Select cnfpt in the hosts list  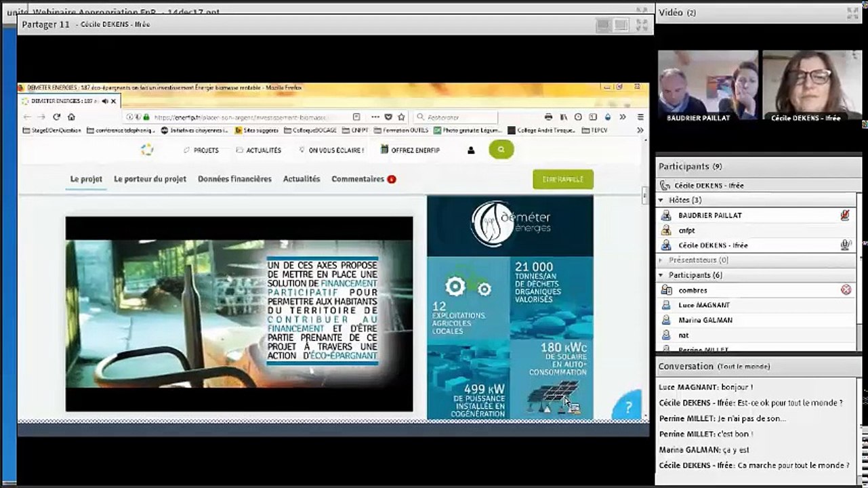pos(754,230)
